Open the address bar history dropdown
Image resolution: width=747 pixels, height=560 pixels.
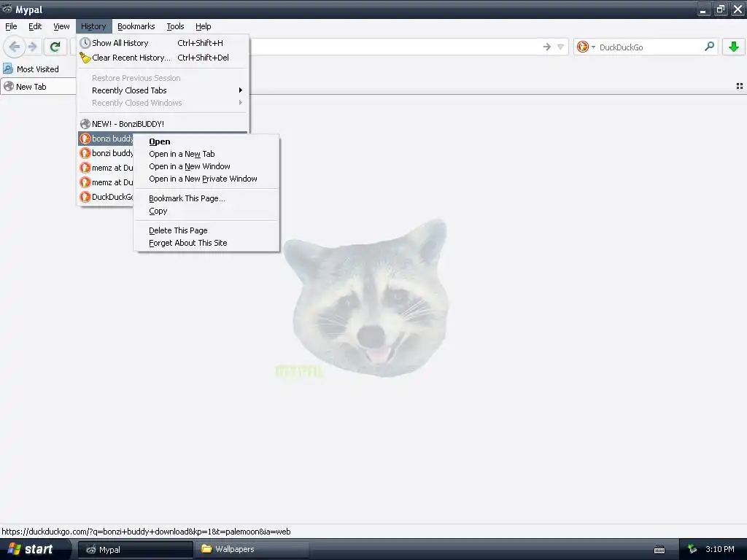point(561,47)
